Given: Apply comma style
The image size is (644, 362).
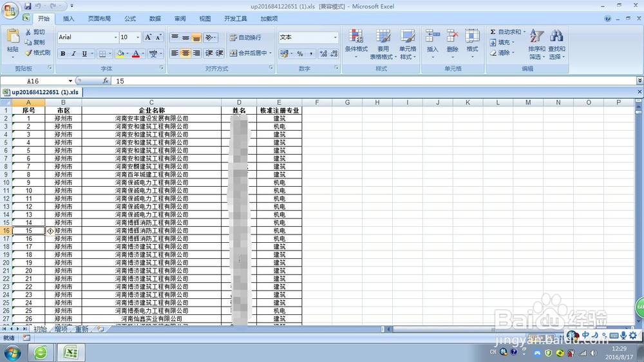Looking at the screenshot, I should click(311, 54).
